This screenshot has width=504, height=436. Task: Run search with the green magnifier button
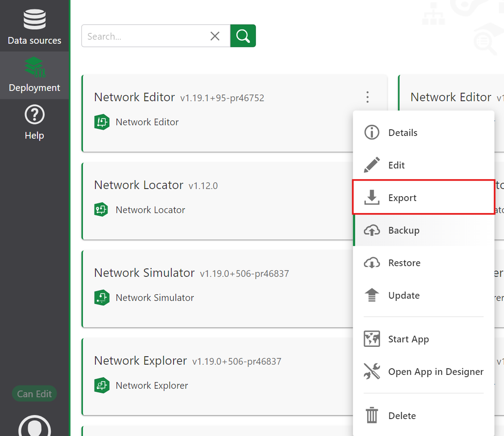(x=243, y=36)
